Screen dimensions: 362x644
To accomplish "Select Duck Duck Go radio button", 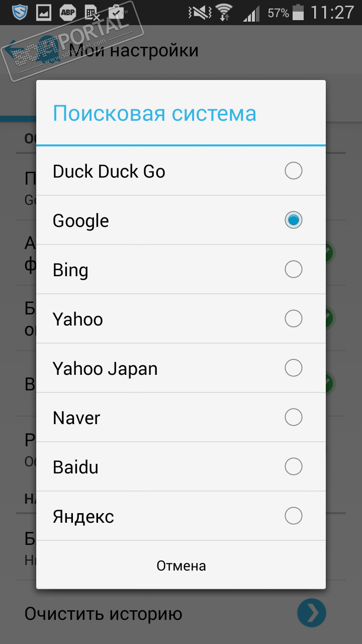I will pos(294,171).
